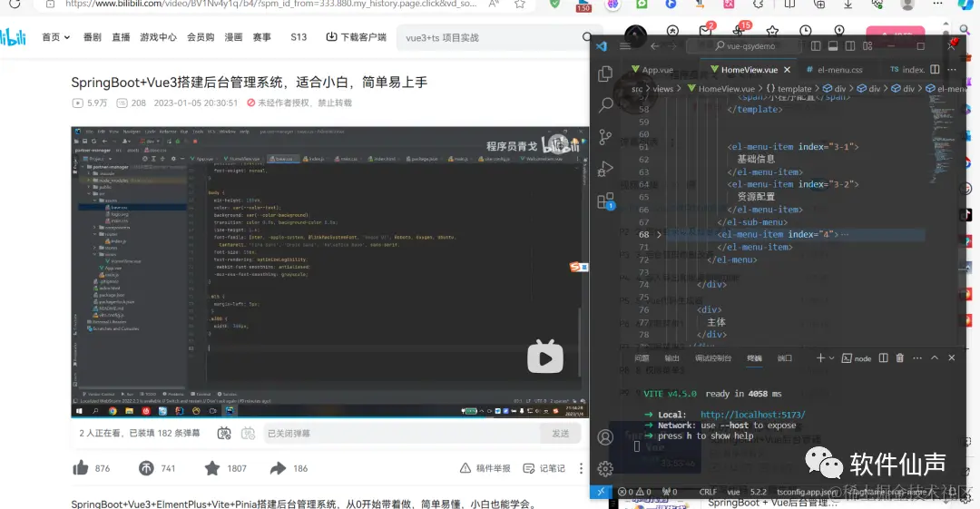
Task: Toggle VS Code secondary sidebar visibility
Action: [850, 45]
